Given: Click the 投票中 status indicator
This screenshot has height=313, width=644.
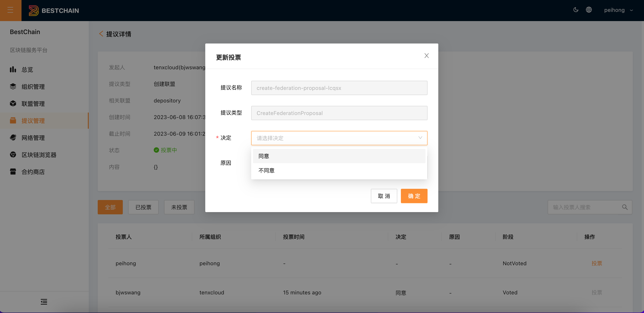Looking at the screenshot, I should pyautogui.click(x=165, y=150).
